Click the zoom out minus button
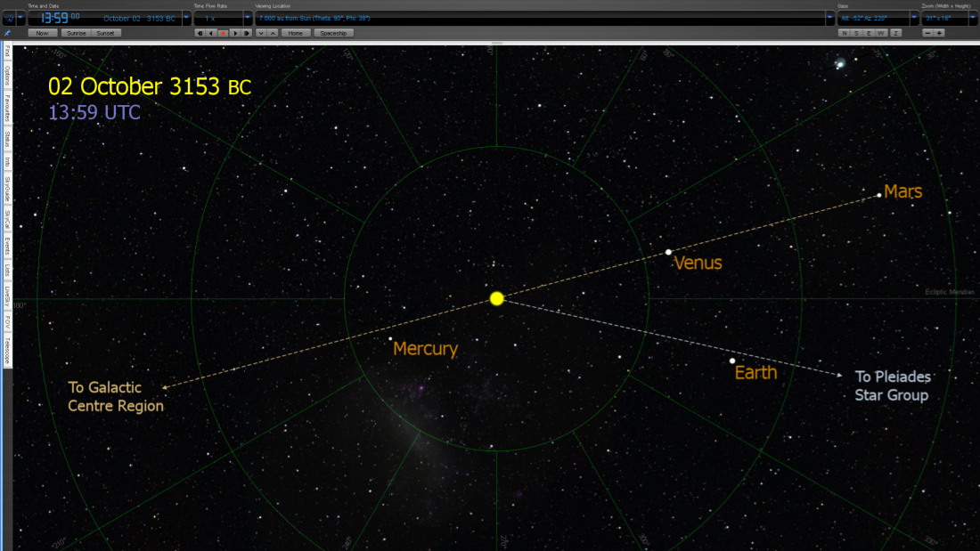This screenshot has height=551, width=980. pyautogui.click(x=927, y=33)
